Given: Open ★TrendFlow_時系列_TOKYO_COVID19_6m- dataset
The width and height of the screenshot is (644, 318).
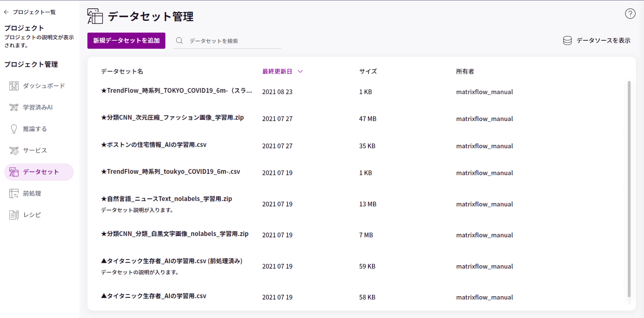Looking at the screenshot, I should point(176,91).
